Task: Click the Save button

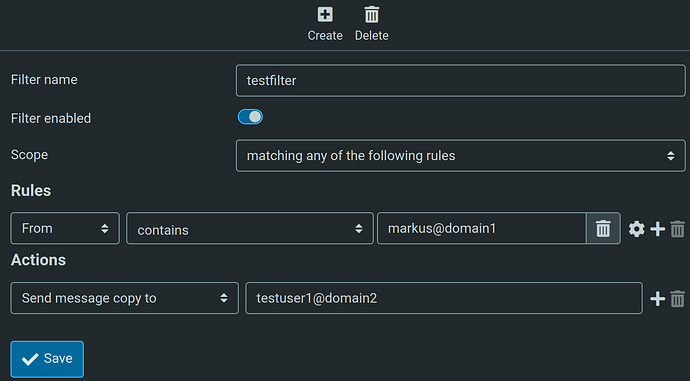Action: pos(47,359)
